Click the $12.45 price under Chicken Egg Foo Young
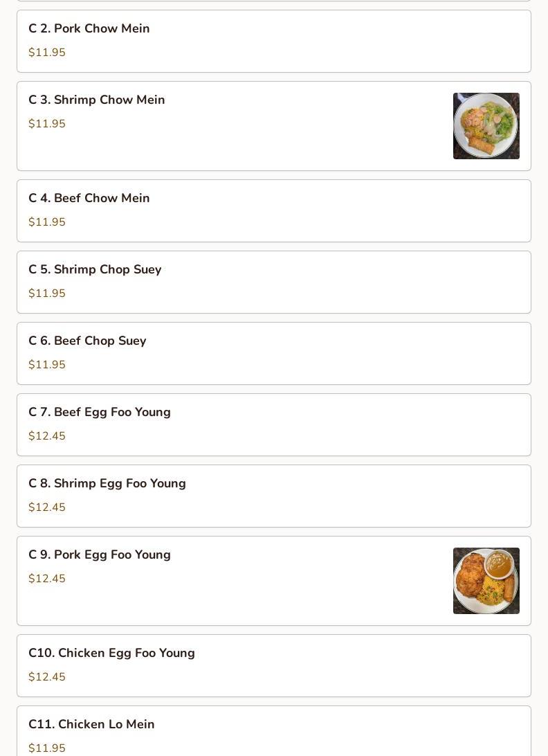 coord(47,677)
